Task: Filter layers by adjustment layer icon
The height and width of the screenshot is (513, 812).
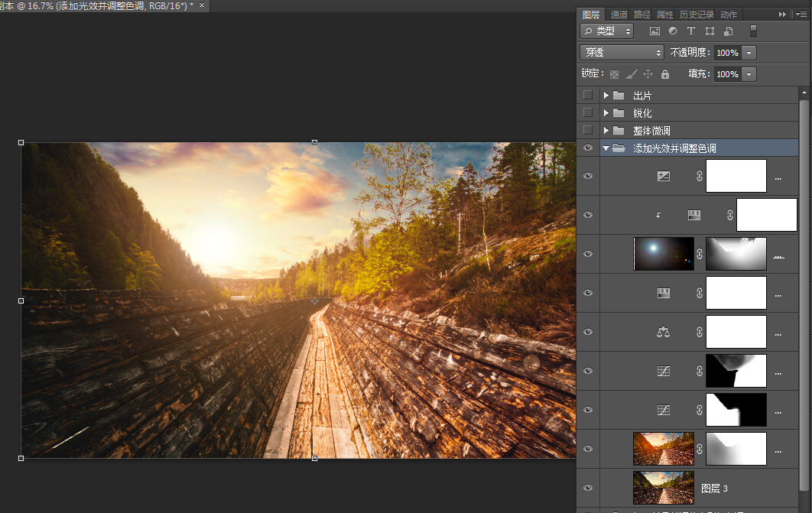Action: [x=673, y=31]
